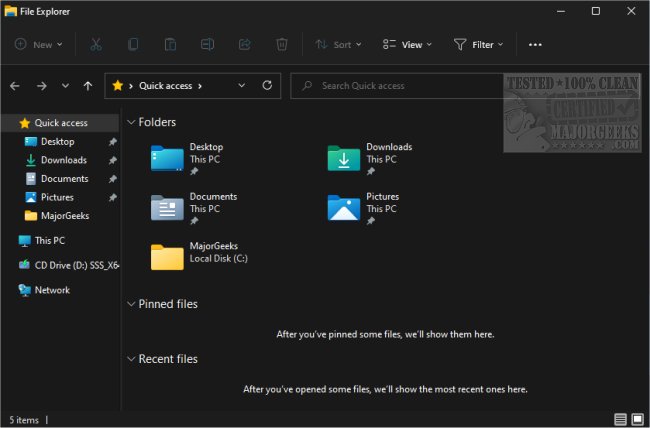This screenshot has width=650, height=428.
Task: Click the Cut scissors icon
Action: coord(96,44)
